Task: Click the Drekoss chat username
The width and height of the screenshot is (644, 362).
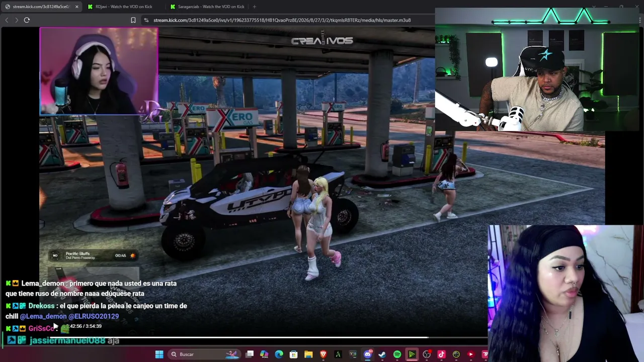Action: click(41, 306)
